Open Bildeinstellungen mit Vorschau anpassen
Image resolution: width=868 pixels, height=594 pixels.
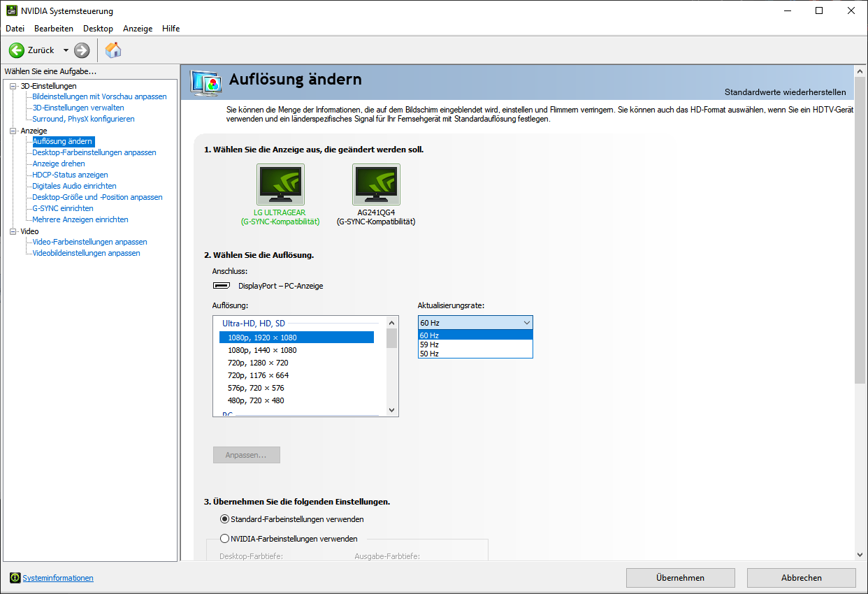point(99,96)
